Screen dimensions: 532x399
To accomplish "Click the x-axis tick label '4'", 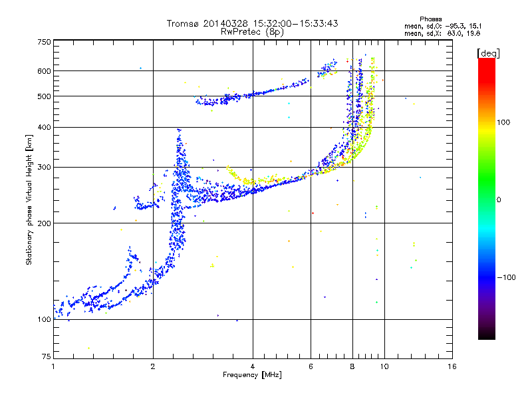I will click(253, 366).
